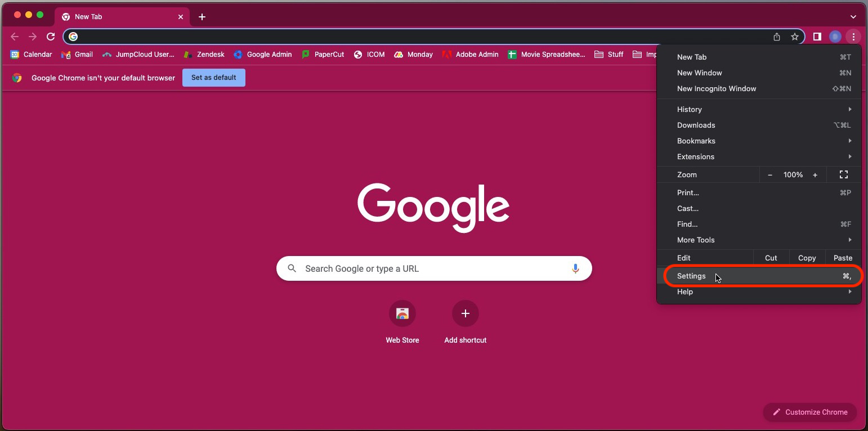Viewport: 868px width, 431px height.
Task: Expand the Bookmarks submenu
Action: [x=759, y=141]
